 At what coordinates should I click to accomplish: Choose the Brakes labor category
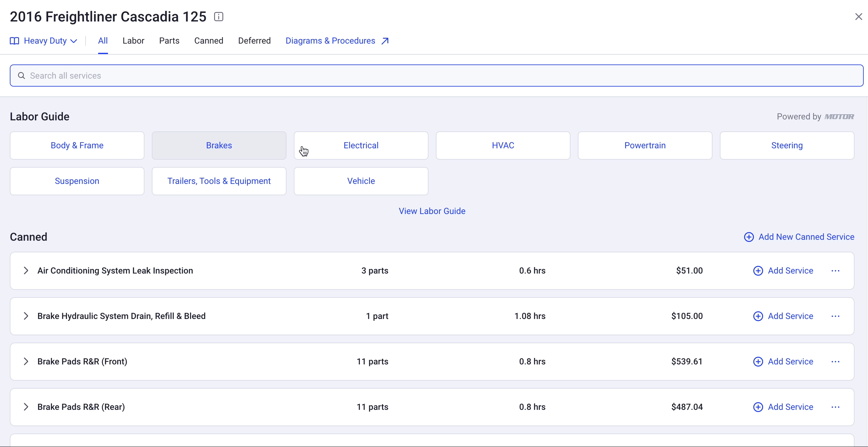tap(219, 146)
